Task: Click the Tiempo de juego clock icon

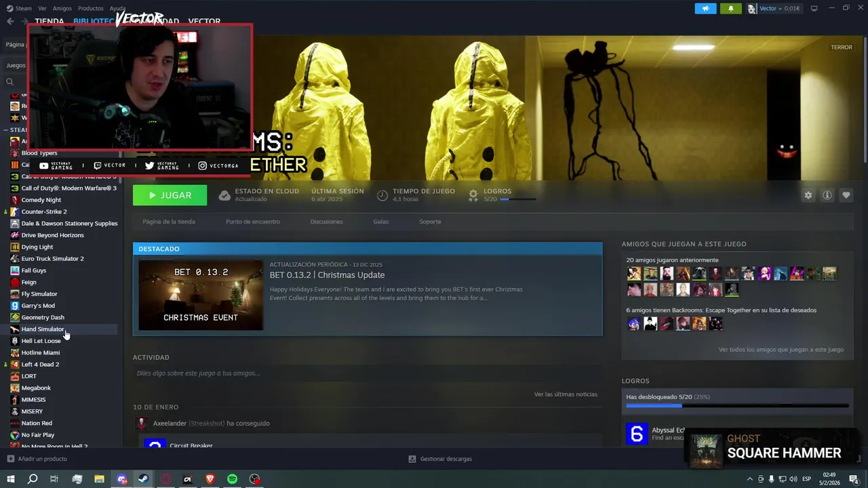Action: coord(382,195)
